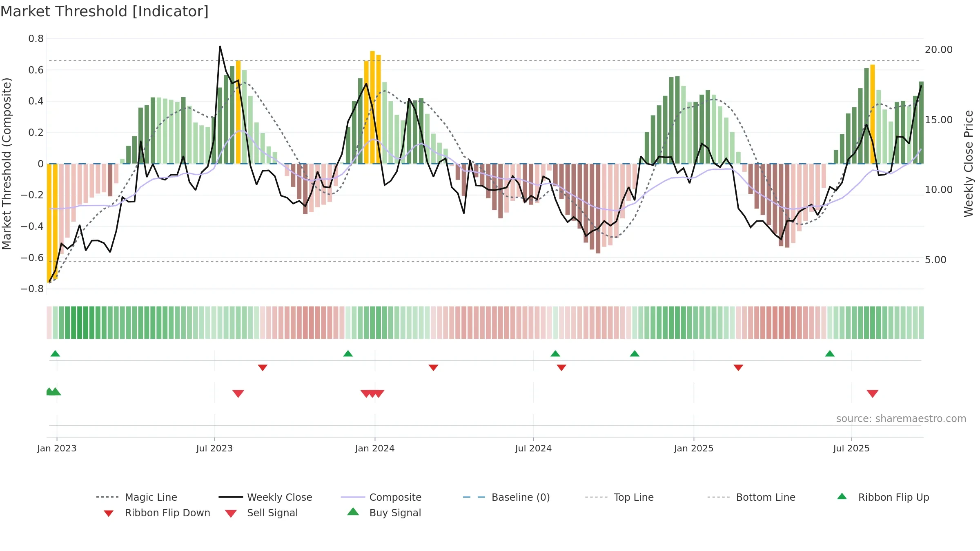Click the Jul 2023 x-axis label
The width and height of the screenshot is (980, 551).
[214, 449]
